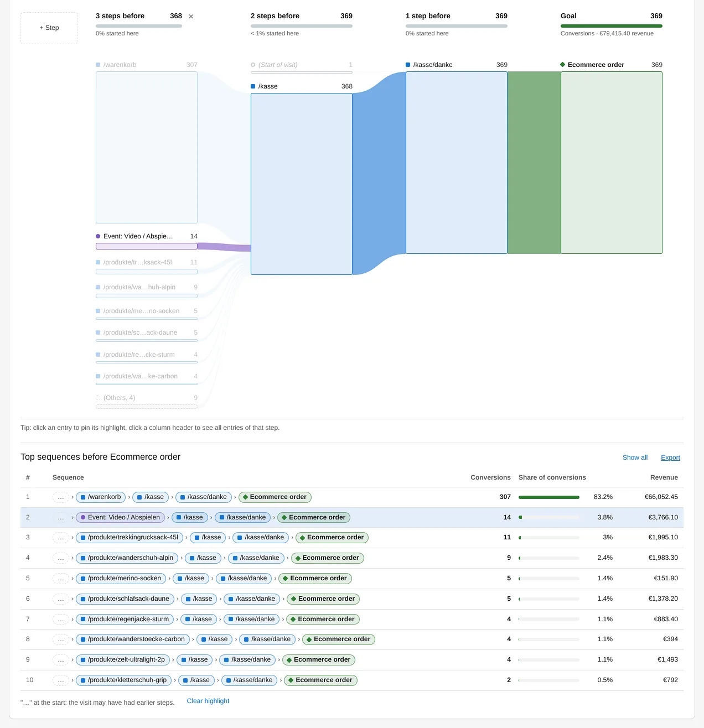The width and height of the screenshot is (704, 728).
Task: Select /kasse/danke chip in the zelt-ultralight-2p row
Action: (247, 660)
